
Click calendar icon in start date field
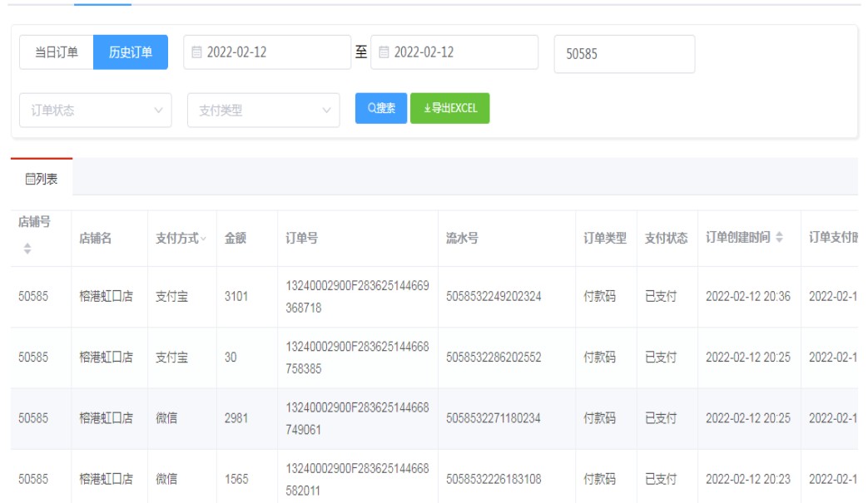tap(196, 52)
